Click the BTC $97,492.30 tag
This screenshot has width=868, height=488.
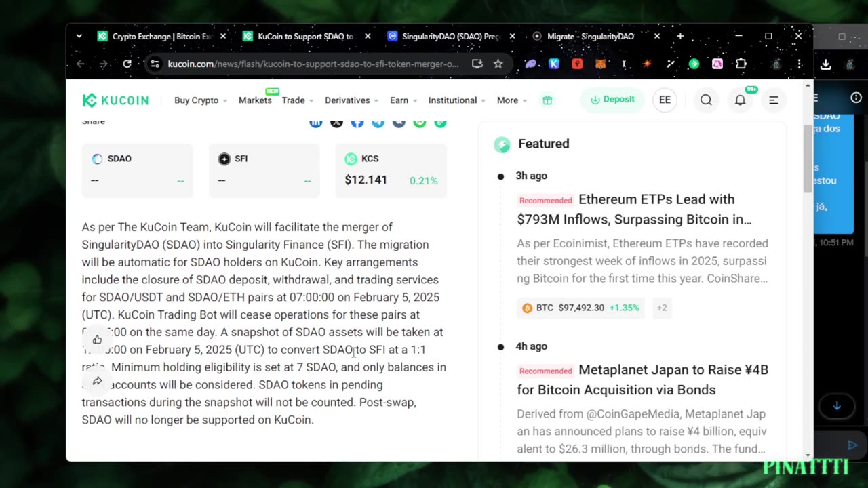580,308
